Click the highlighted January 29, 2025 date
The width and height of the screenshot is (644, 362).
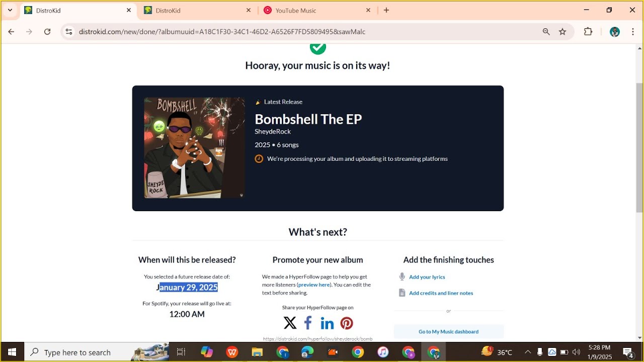click(x=187, y=288)
